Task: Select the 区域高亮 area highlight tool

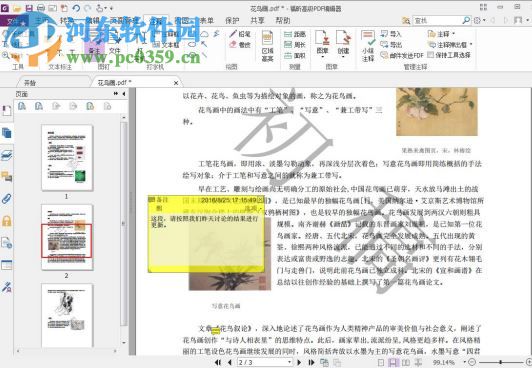Action: (267, 46)
